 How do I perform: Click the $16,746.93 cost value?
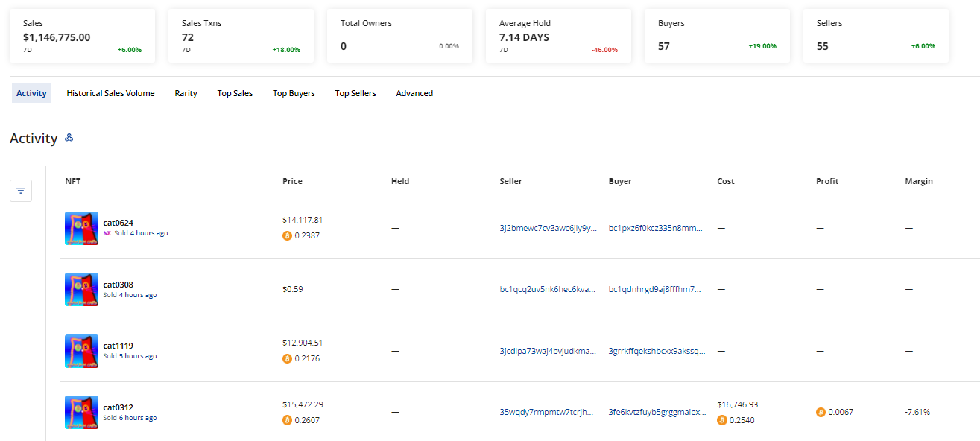[x=737, y=404]
